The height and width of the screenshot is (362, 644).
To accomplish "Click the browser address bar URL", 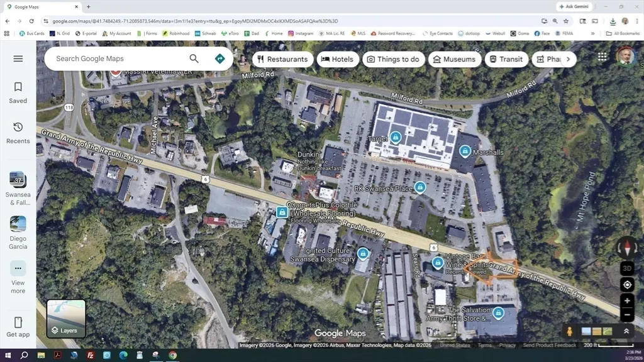I will [195, 21].
